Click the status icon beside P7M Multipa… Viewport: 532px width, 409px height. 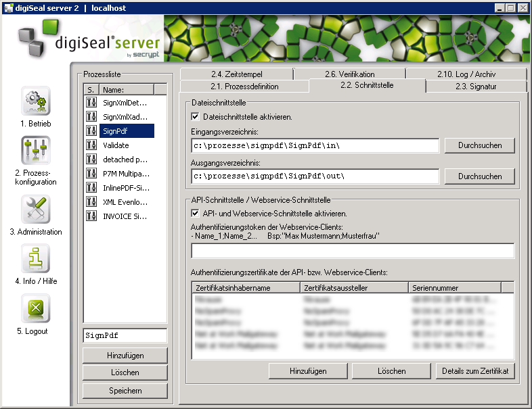(91, 174)
